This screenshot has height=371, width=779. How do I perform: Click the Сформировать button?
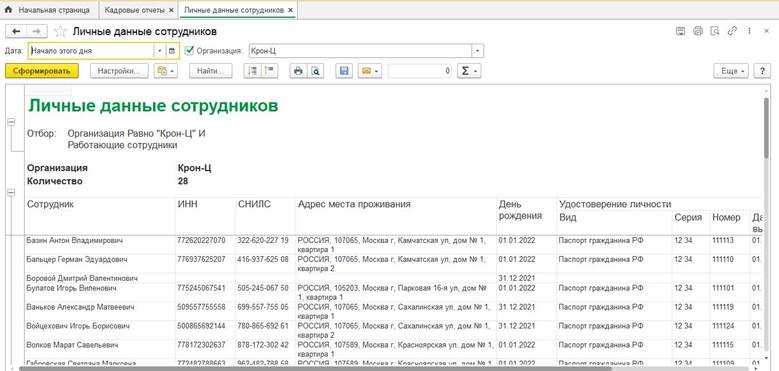coord(42,71)
